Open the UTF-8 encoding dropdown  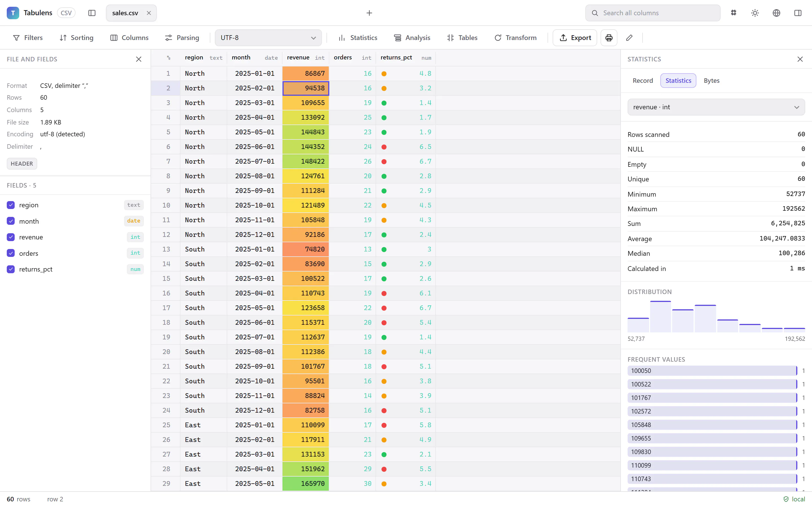pyautogui.click(x=268, y=37)
